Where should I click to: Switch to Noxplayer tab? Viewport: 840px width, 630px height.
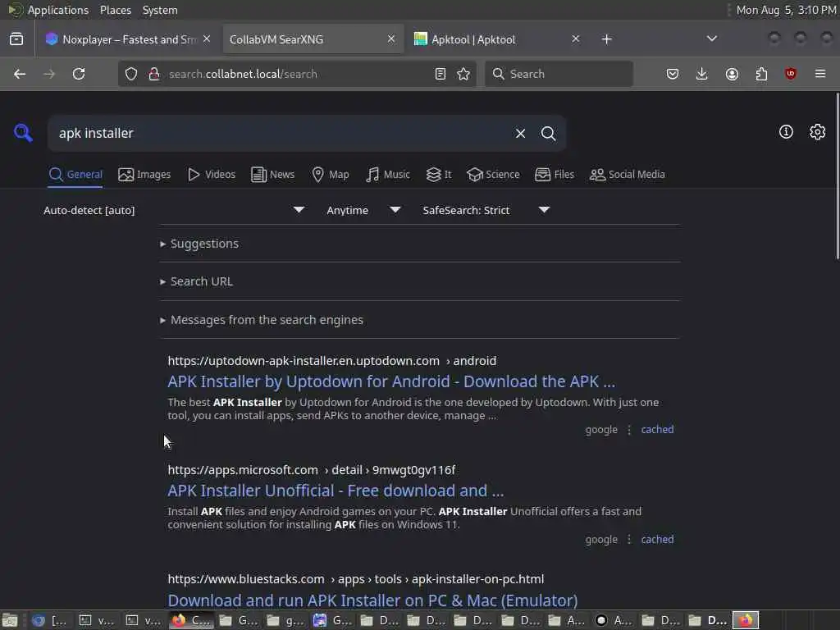tap(129, 39)
